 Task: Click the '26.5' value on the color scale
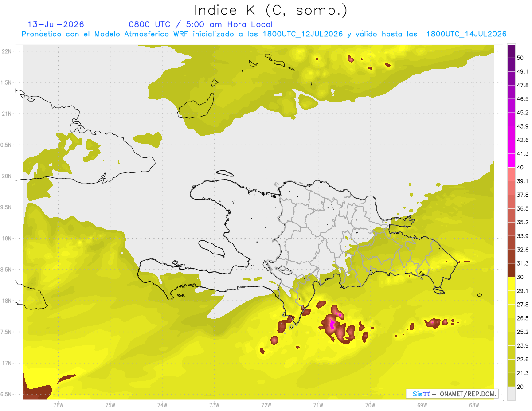pos(522,318)
